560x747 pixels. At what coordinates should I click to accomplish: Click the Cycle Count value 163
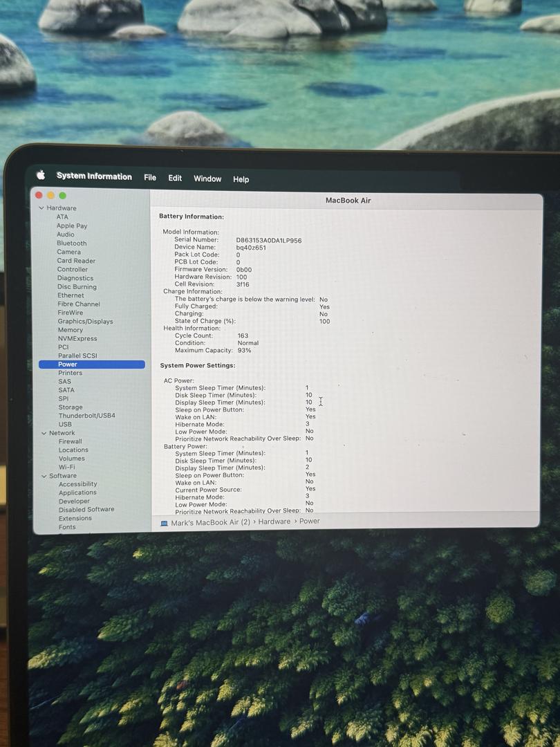tap(243, 336)
